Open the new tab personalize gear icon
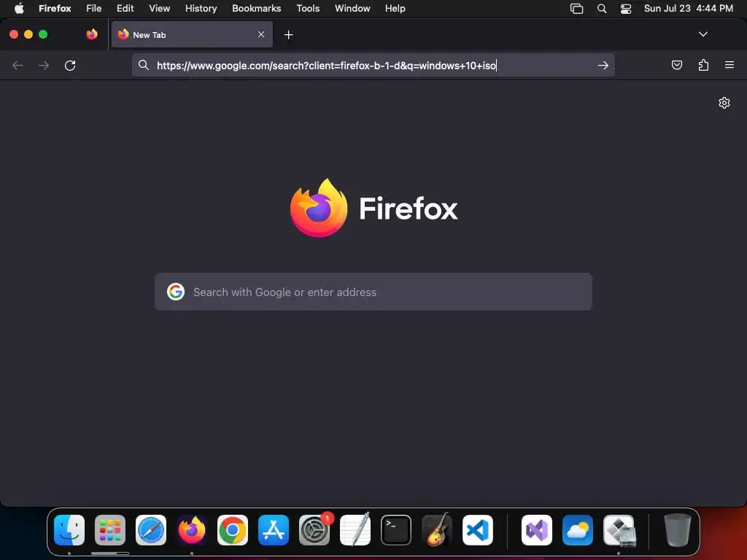This screenshot has width=747, height=560. click(724, 103)
